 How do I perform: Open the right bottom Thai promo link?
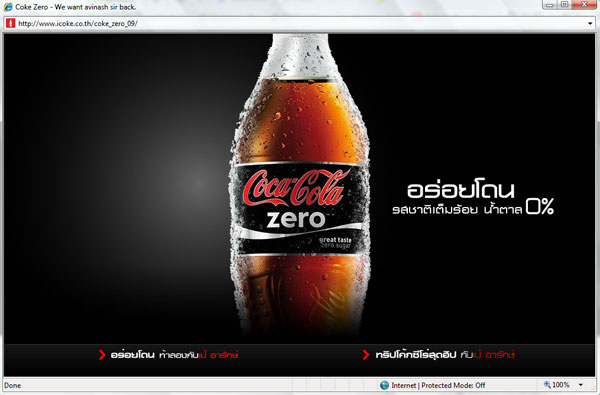click(x=445, y=355)
